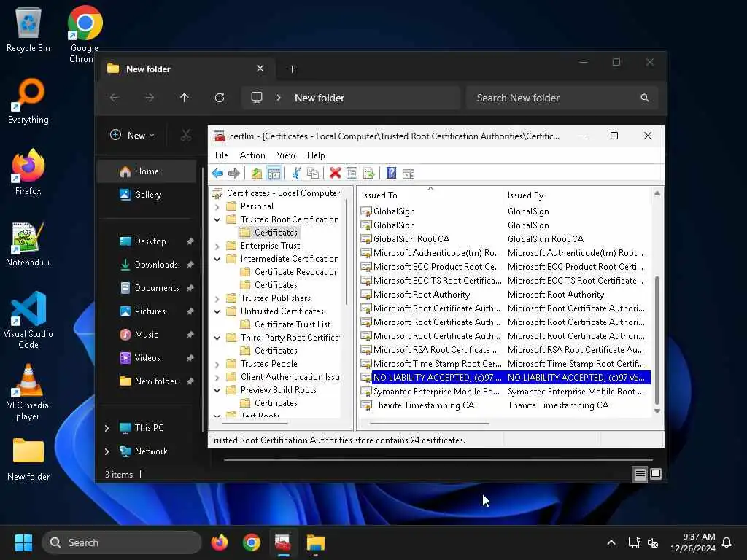Viewport: 747px width, 560px height.
Task: Click the Up One Level folder icon
Action: [x=257, y=174]
